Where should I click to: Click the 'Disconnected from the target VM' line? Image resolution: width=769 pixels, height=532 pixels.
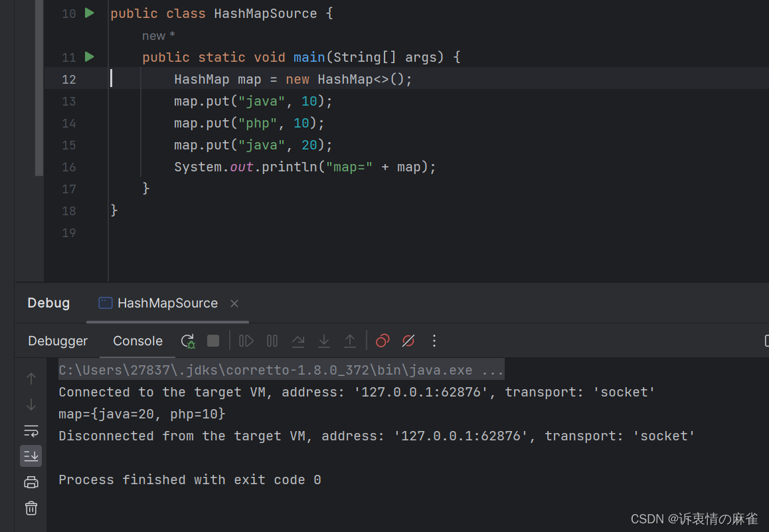pos(377,436)
